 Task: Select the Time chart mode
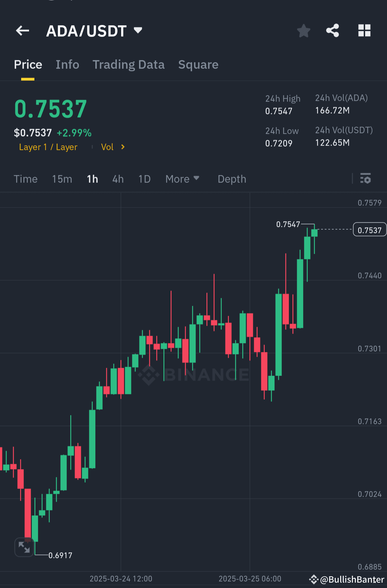25,179
